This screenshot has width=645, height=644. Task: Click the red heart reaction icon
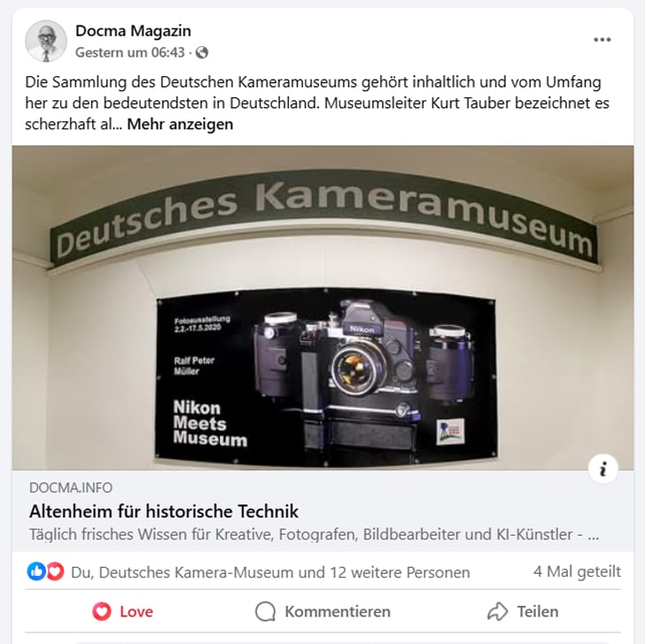55,571
